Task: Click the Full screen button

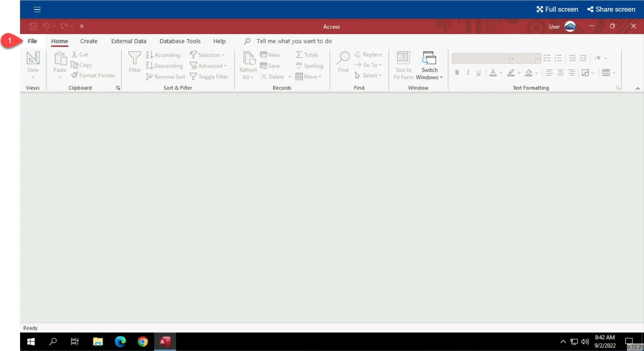Action: pos(557,9)
